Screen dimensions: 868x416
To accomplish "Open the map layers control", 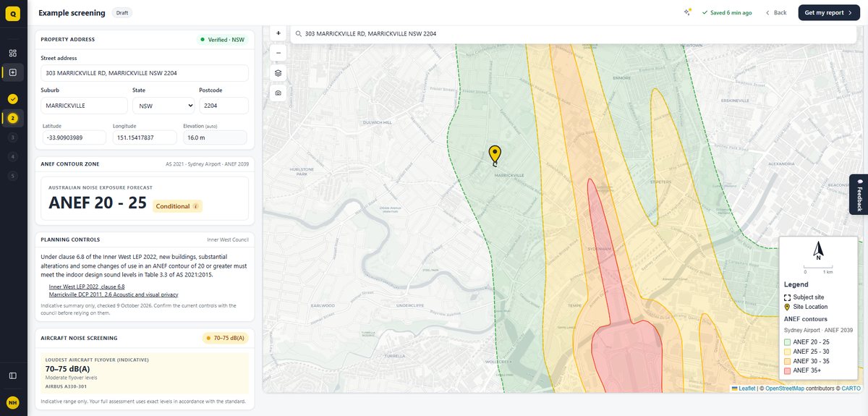I will (278, 73).
